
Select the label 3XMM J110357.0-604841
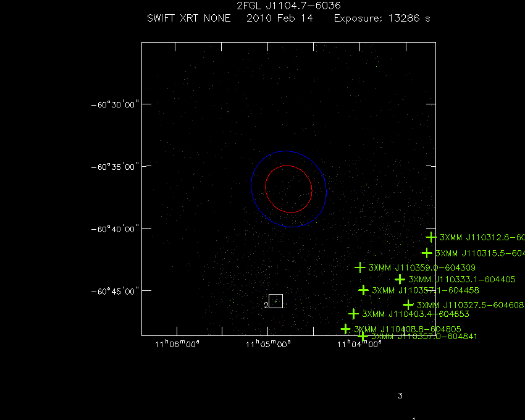coord(424,336)
